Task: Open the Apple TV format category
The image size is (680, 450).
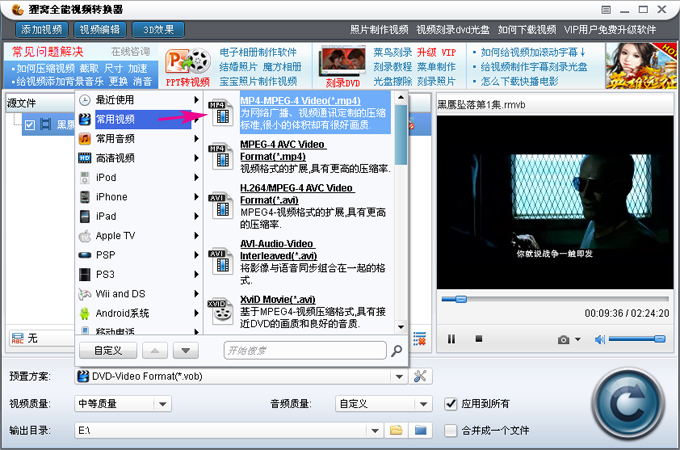Action: 138,235
